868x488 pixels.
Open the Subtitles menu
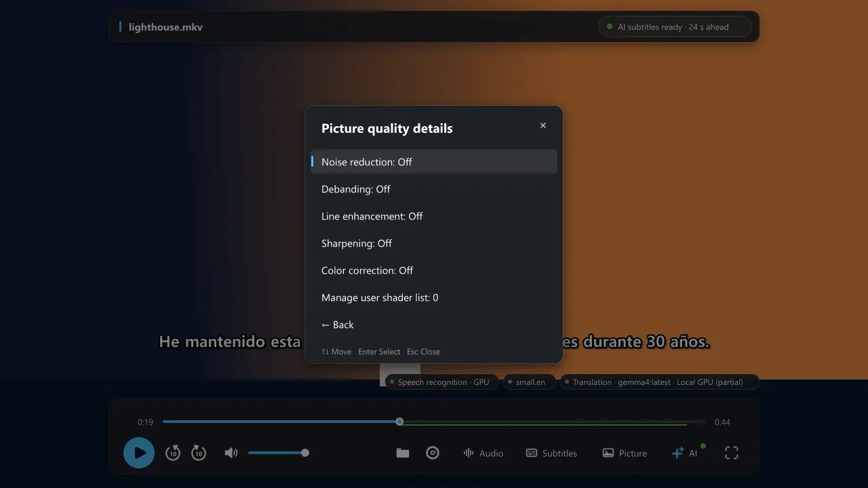(552, 453)
